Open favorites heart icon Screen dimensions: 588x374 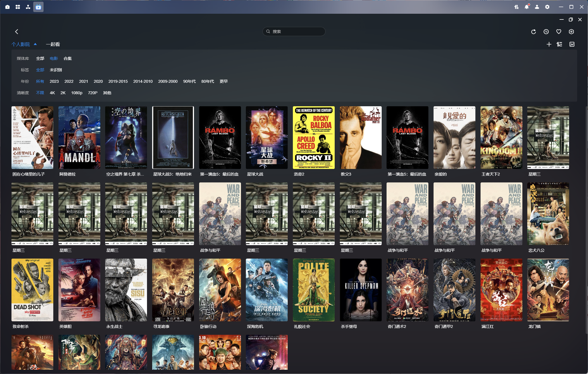(x=559, y=32)
